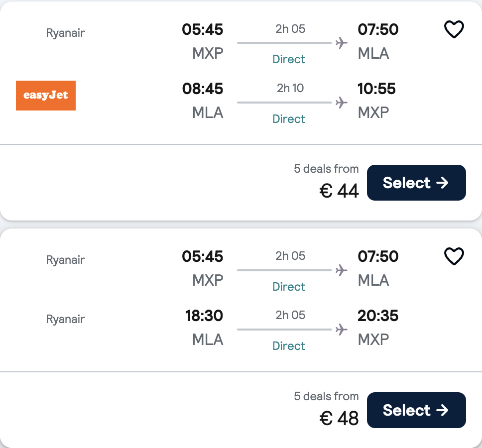The image size is (482, 448).
Task: Click the 2h 10 flight duration
Action: tap(290, 88)
